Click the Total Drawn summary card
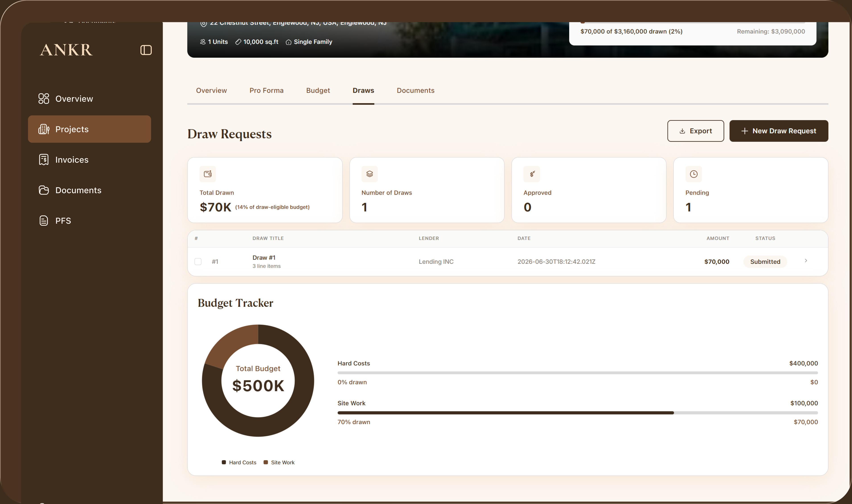 pyautogui.click(x=265, y=190)
